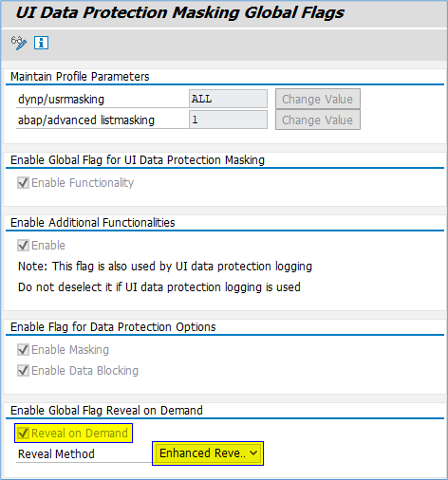
Task: Toggle the Reveal on Demand checkbox
Action: [x=23, y=434]
